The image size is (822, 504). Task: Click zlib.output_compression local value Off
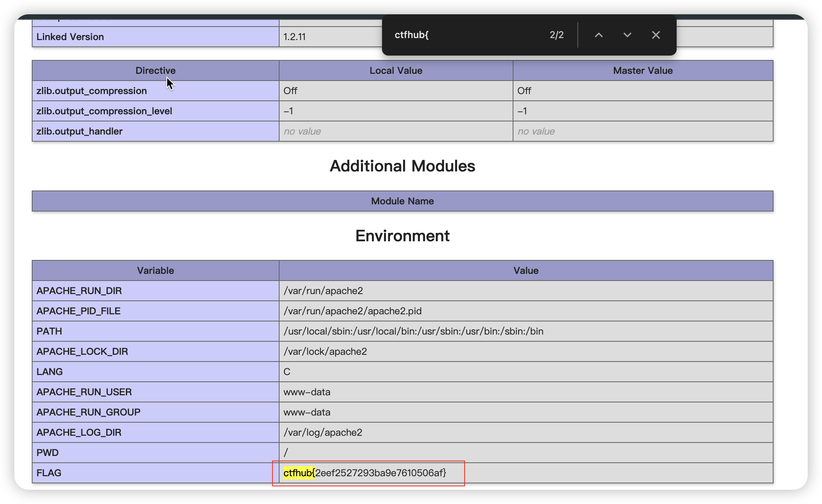[290, 91]
